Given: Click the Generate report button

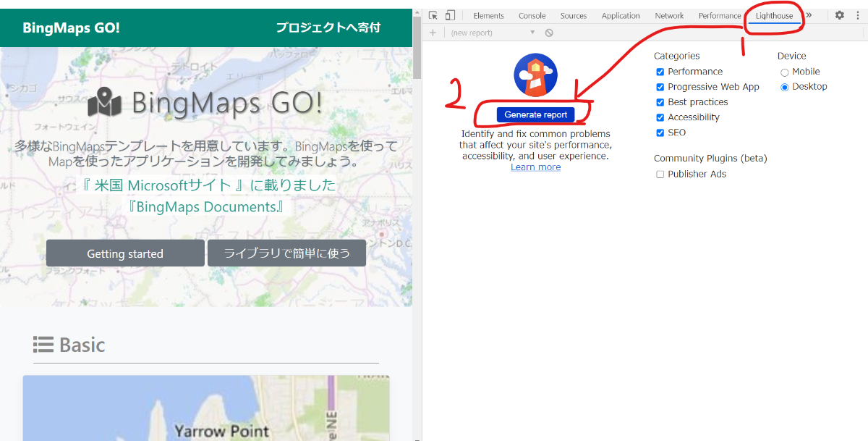Looking at the screenshot, I should (x=535, y=114).
